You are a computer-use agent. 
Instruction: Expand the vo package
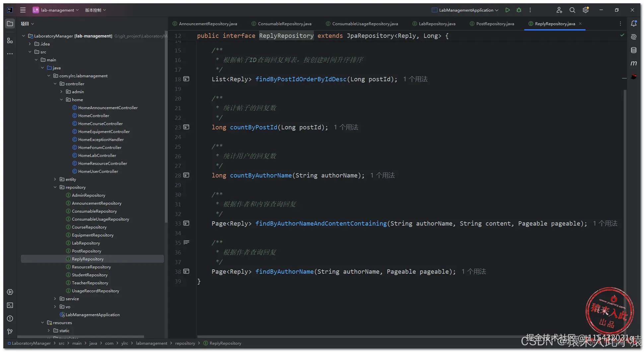pyautogui.click(x=55, y=307)
